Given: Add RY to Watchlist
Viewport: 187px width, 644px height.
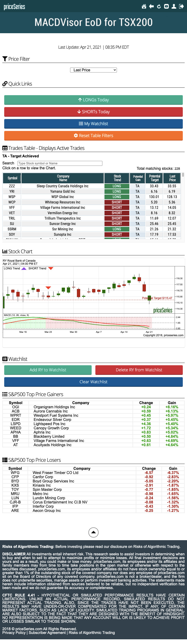Looking at the screenshot, I should [x=48, y=370].
